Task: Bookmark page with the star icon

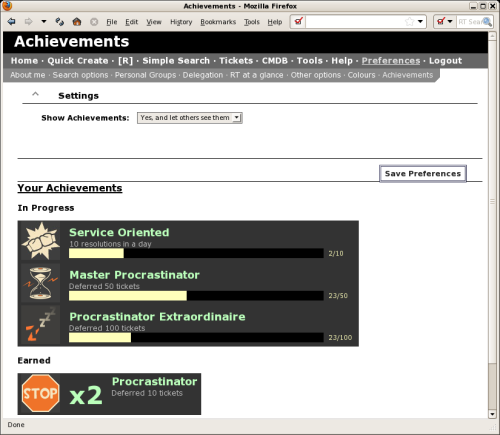Action: (x=409, y=22)
